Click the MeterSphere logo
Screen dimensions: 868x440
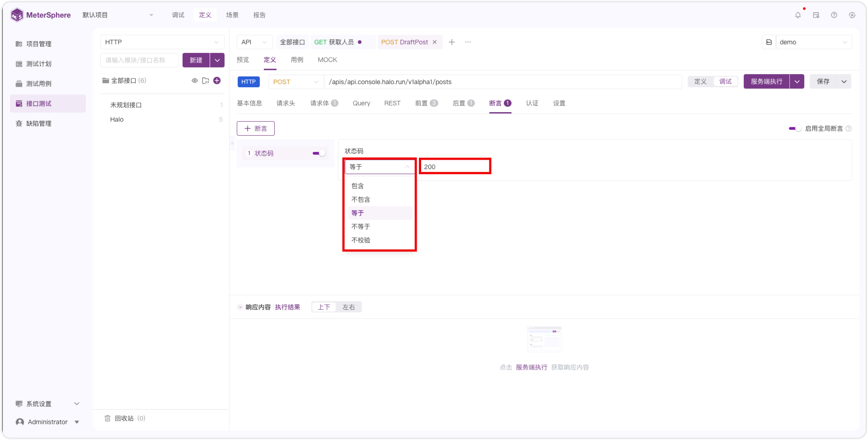(x=41, y=15)
